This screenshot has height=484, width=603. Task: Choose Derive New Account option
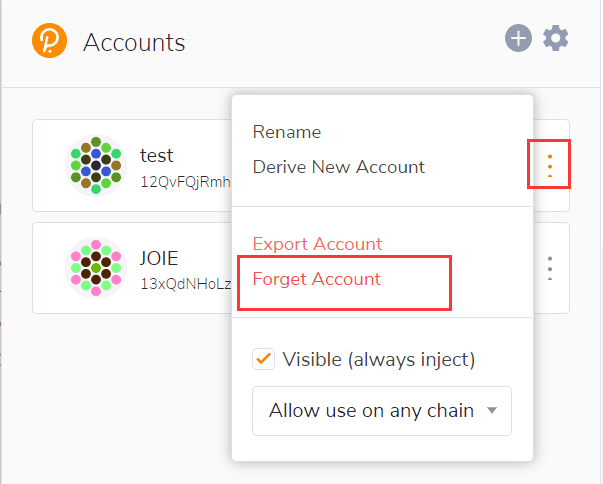coord(339,167)
